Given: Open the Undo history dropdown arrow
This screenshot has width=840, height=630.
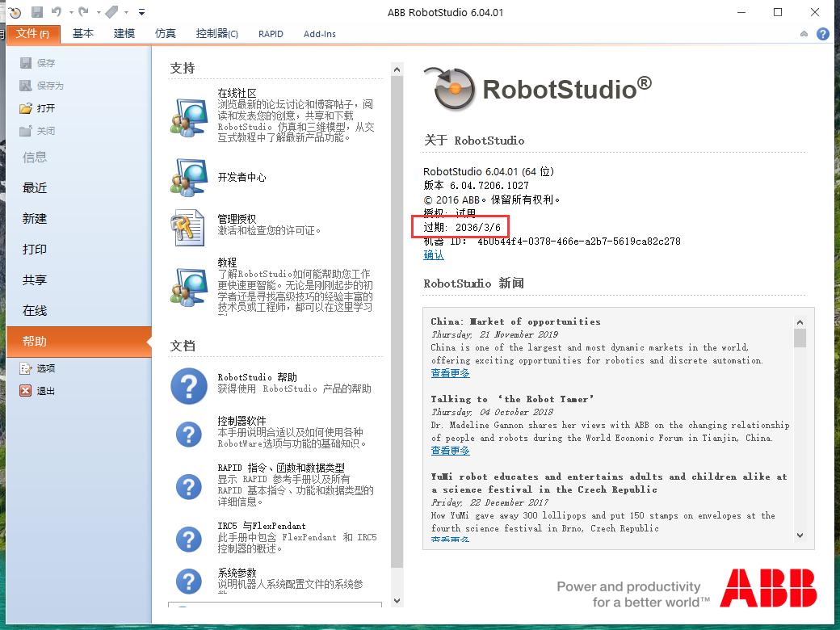Looking at the screenshot, I should click(x=71, y=12).
